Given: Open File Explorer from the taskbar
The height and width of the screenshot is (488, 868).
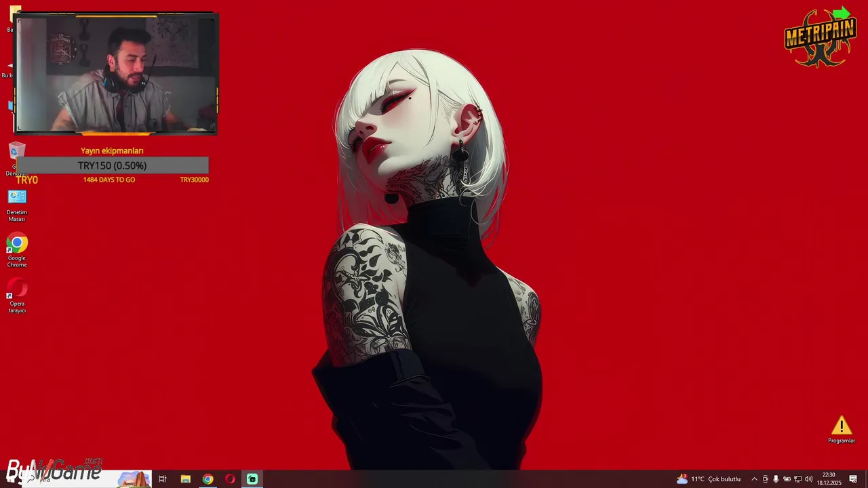Looking at the screenshot, I should (x=185, y=479).
